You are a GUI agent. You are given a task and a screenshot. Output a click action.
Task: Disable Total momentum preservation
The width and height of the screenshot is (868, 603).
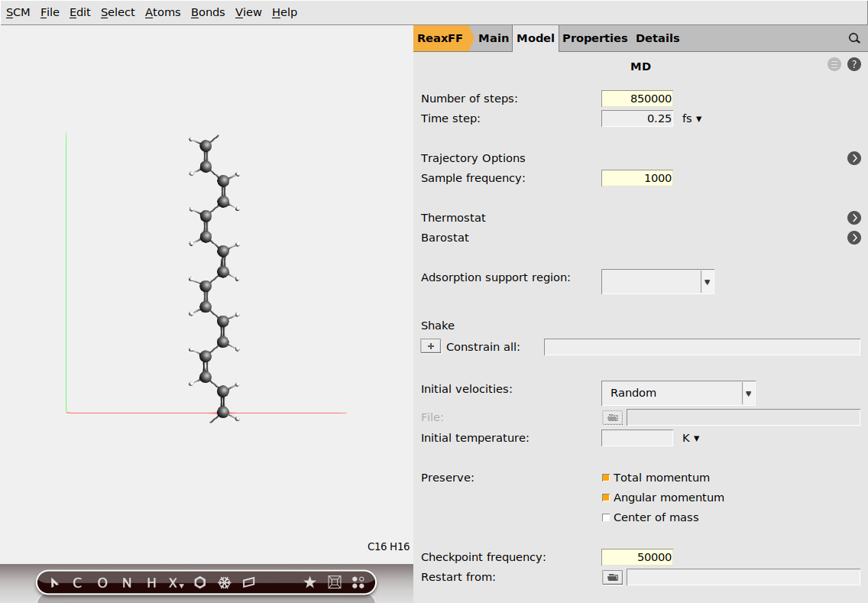(x=606, y=478)
